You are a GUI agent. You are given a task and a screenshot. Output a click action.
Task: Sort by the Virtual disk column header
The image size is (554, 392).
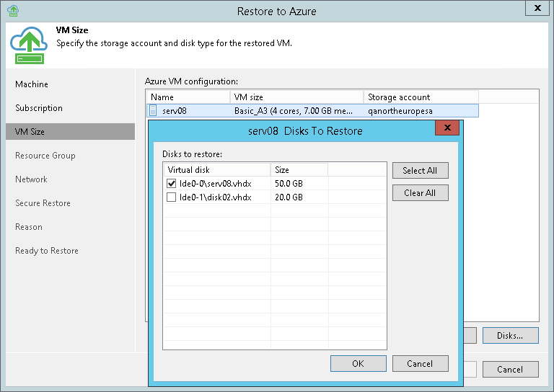coord(217,170)
